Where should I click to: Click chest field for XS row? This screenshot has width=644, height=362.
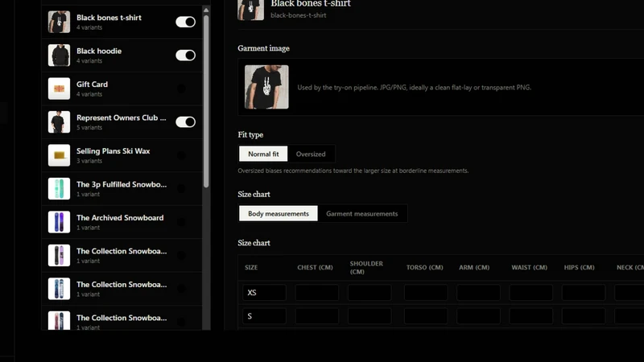click(x=316, y=293)
